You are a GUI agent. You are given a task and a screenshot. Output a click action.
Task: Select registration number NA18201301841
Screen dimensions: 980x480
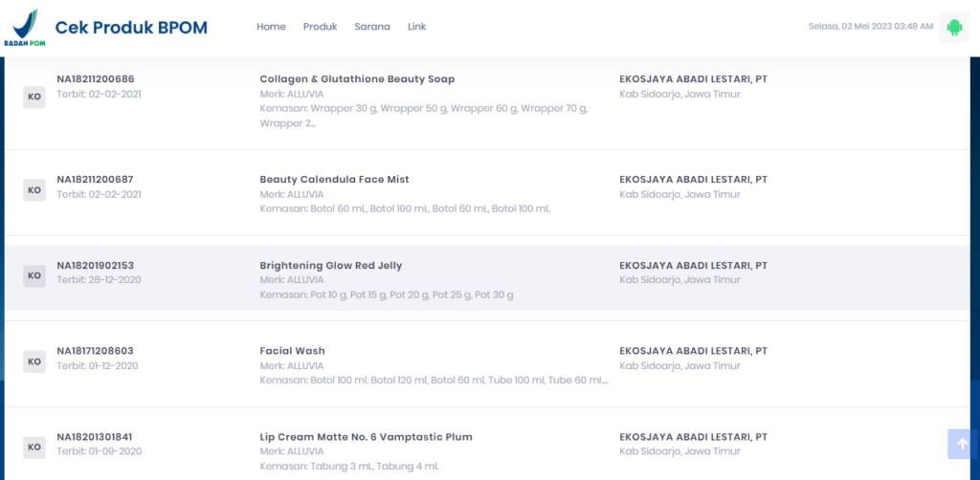pyautogui.click(x=95, y=437)
